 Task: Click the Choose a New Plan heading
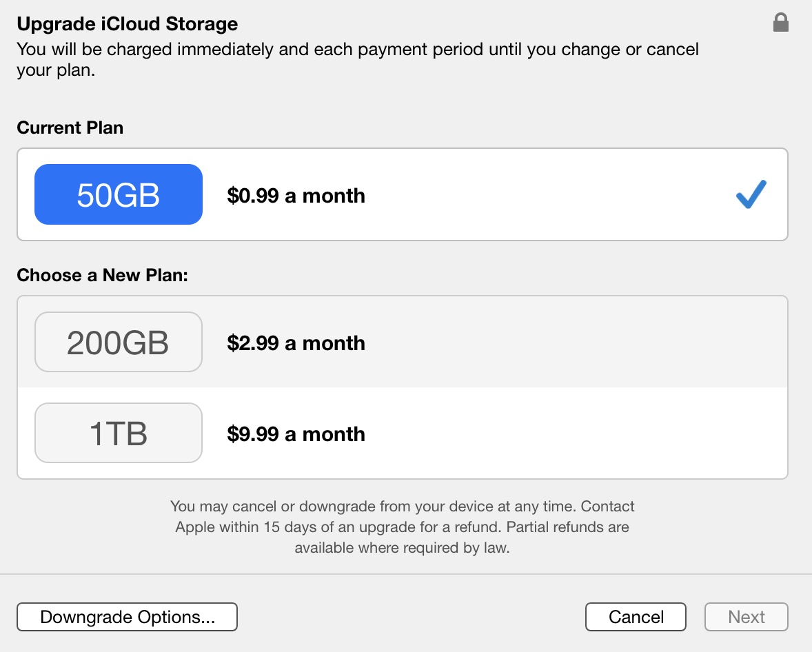pos(103,275)
